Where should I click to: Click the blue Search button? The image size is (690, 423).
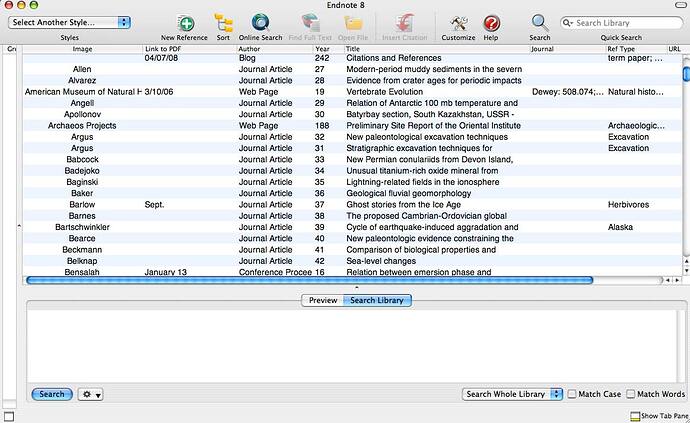point(51,394)
